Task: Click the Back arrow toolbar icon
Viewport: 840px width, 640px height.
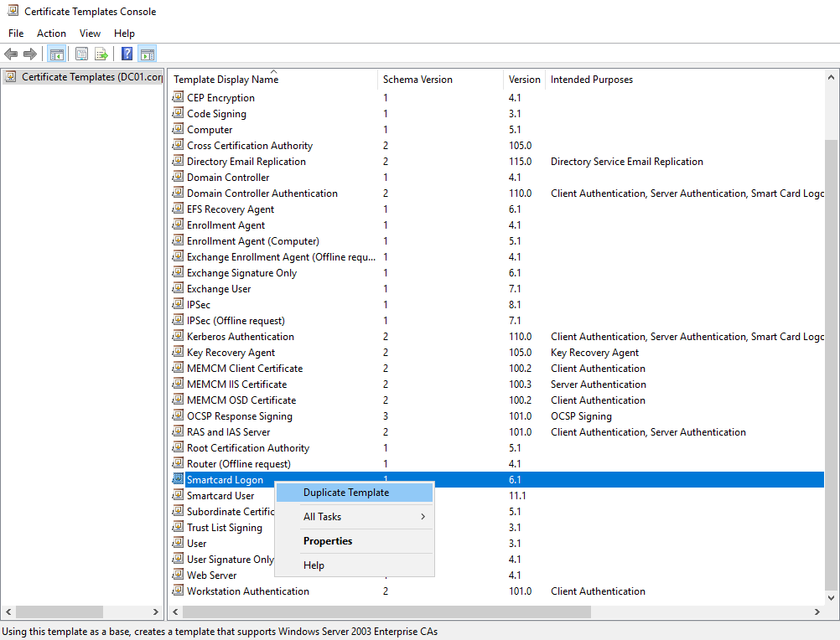Action: pos(11,54)
